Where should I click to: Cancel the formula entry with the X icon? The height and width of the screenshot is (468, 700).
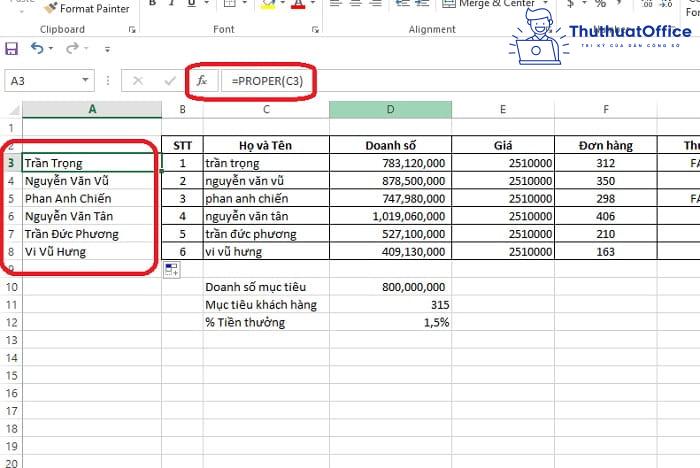138,80
